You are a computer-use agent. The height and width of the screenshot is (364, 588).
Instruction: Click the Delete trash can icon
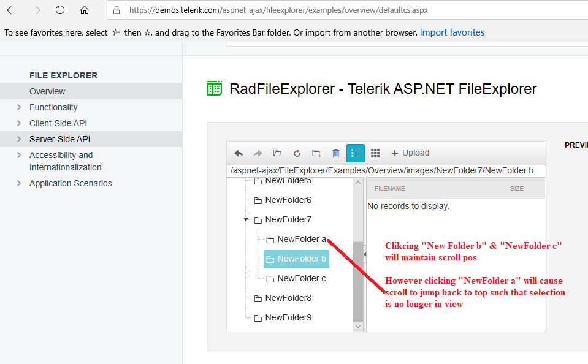[x=336, y=153]
